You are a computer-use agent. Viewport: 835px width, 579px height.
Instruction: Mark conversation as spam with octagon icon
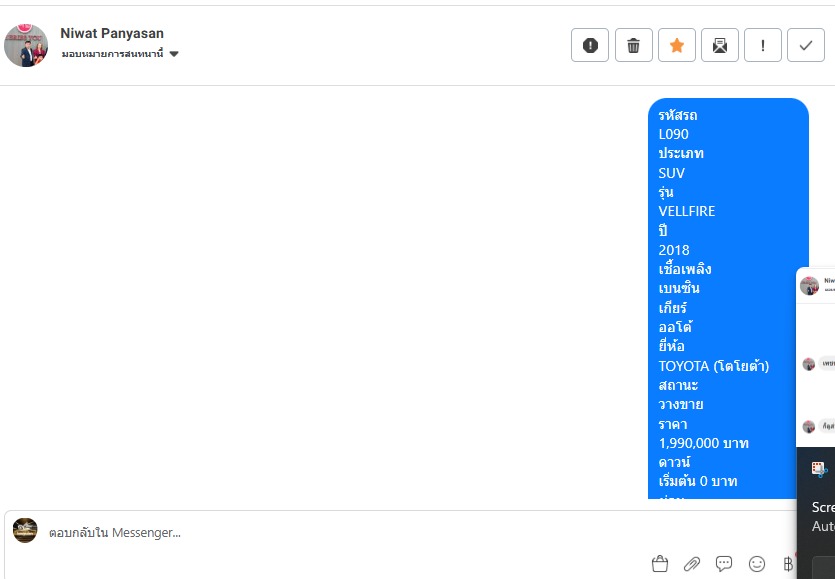pos(590,45)
